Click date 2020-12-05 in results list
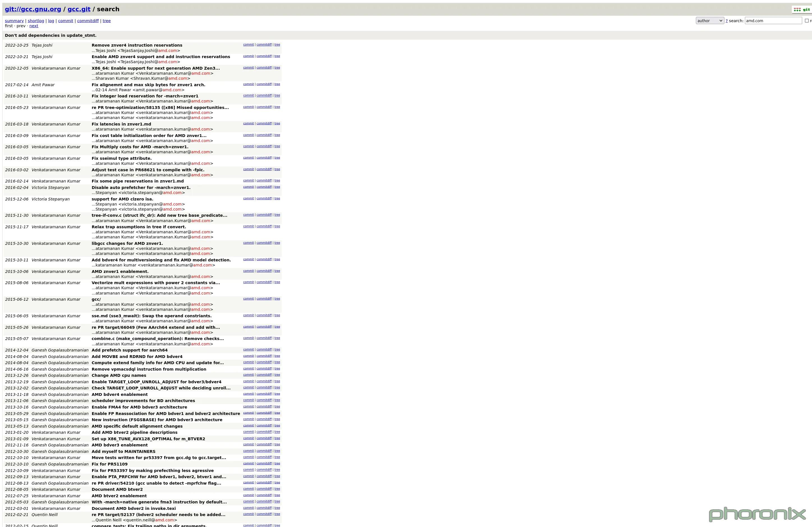Screen dimensions: 812x527 tap(17, 68)
